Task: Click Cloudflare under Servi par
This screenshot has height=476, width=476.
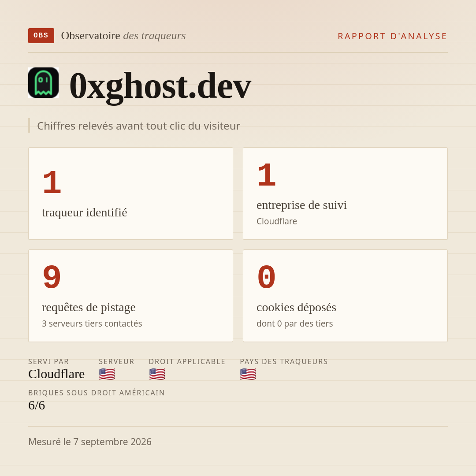Action: 56,374
